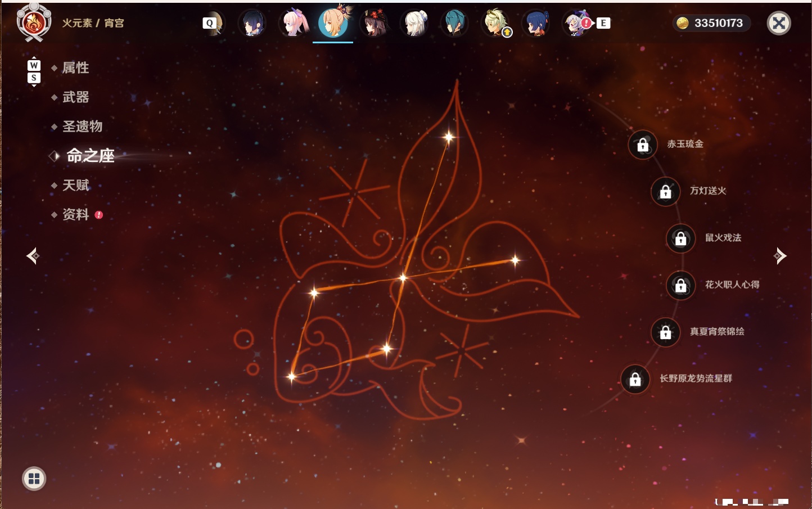This screenshot has width=812, height=509.
Task: Open the grid menu icon at bottom-left
Action: coord(34,479)
